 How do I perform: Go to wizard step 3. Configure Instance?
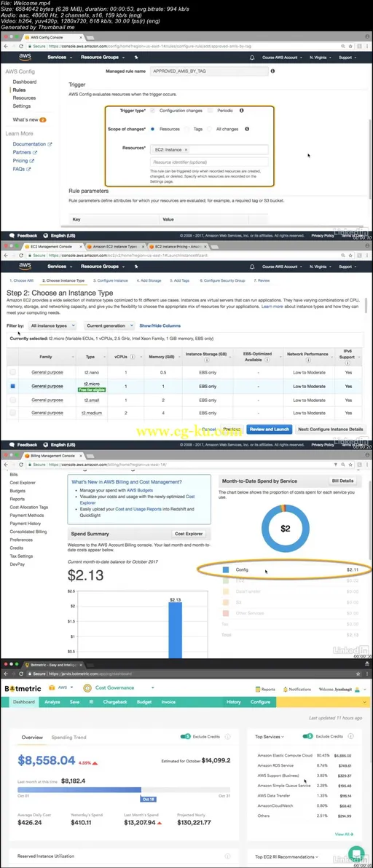point(111,280)
